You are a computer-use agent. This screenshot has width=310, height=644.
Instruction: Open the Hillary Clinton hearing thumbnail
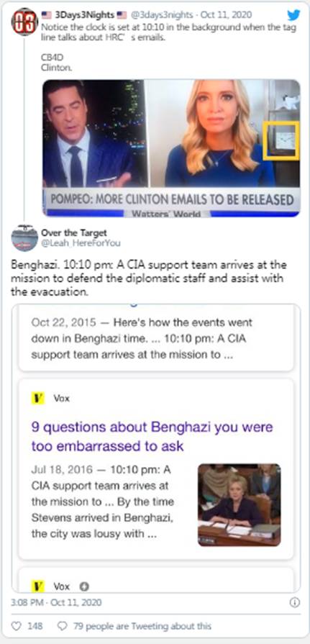(x=240, y=505)
